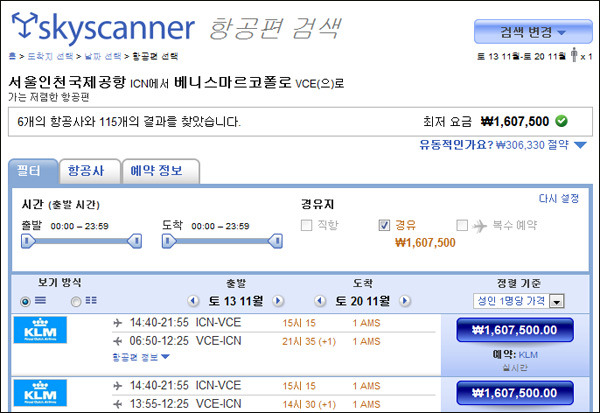Uncheck the 경유 stopover checkbox
Viewport: 600px width, 413px height.
[384, 225]
